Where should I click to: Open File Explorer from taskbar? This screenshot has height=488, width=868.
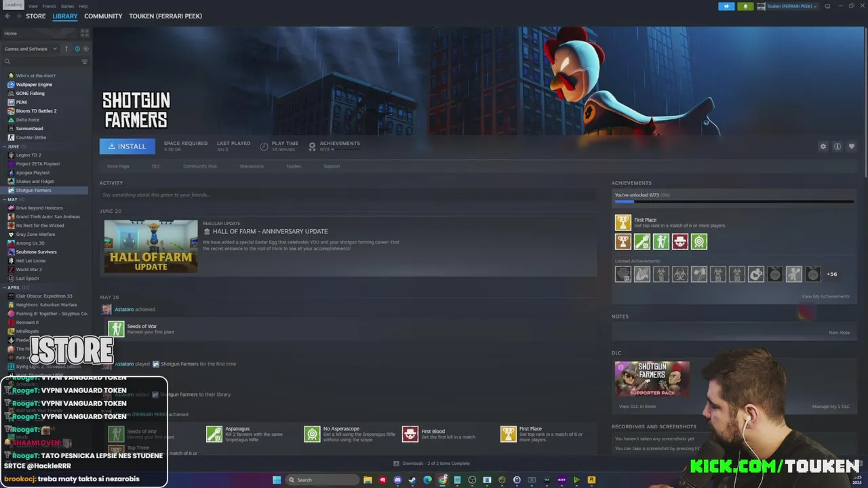point(368,480)
